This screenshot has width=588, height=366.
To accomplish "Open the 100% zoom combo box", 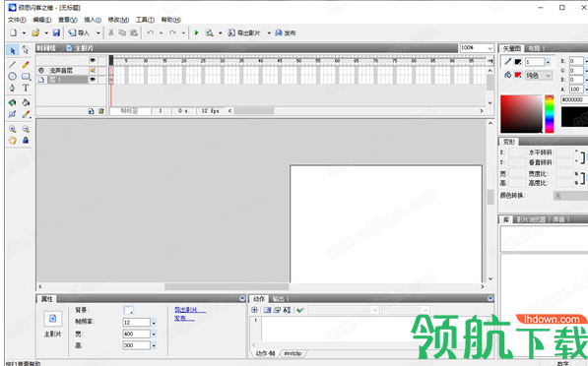I will click(x=477, y=48).
